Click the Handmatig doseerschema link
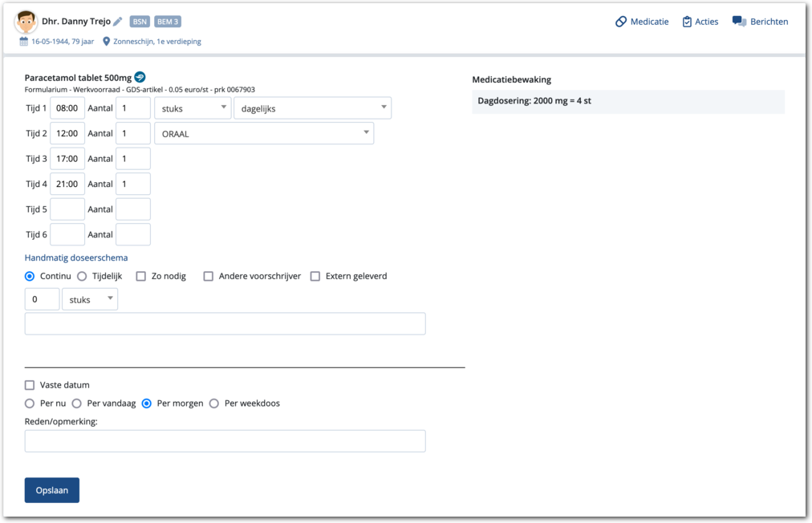The height and width of the screenshot is (523, 812). coord(76,257)
